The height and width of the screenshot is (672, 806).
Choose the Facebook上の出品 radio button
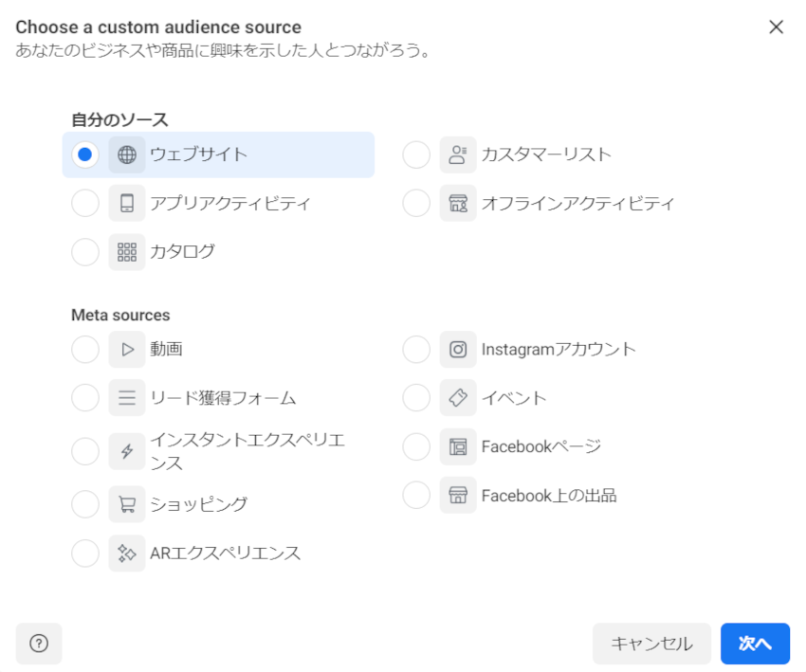[x=416, y=496]
